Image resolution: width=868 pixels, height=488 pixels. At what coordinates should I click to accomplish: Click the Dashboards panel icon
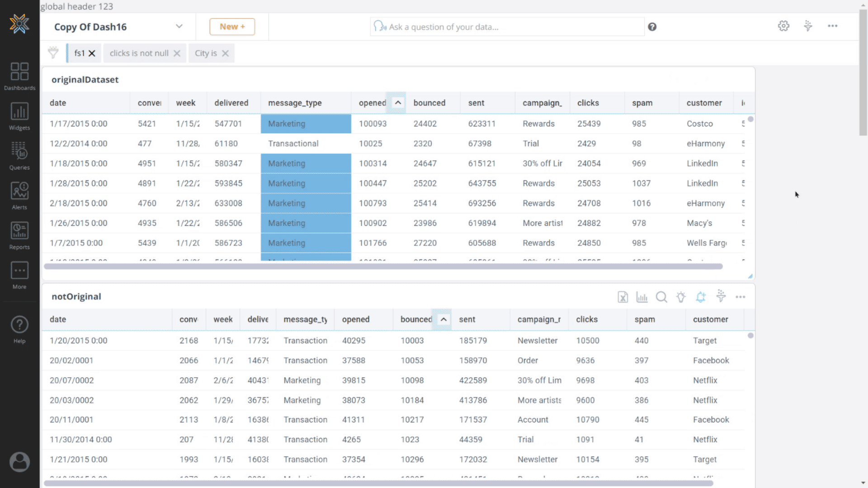coord(20,71)
